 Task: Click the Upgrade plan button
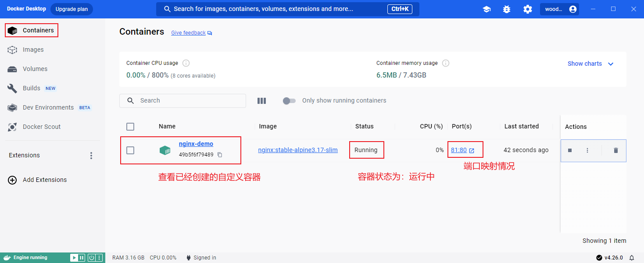tap(72, 9)
